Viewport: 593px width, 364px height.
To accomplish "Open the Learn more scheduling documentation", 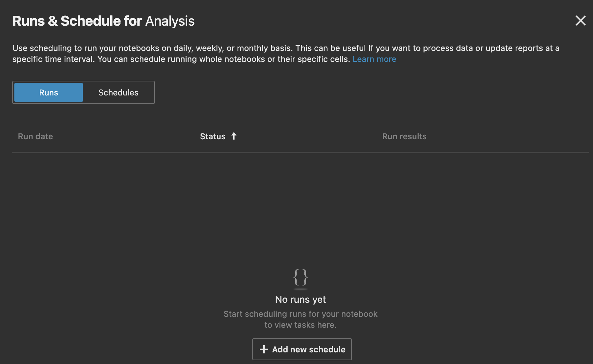I will [x=374, y=59].
